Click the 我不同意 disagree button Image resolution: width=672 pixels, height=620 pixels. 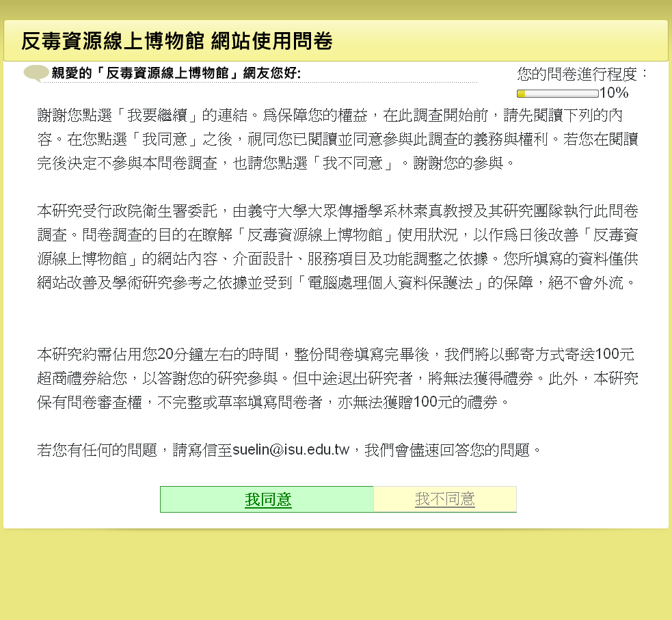coord(444,499)
